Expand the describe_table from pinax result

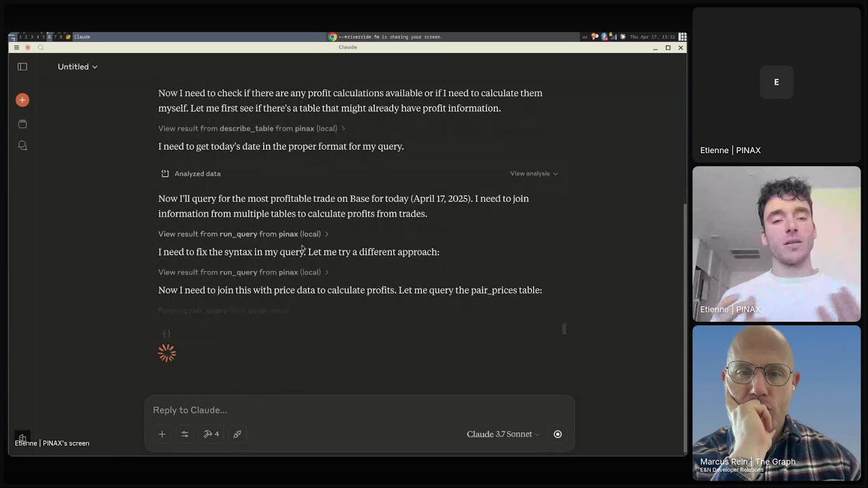[x=252, y=128]
